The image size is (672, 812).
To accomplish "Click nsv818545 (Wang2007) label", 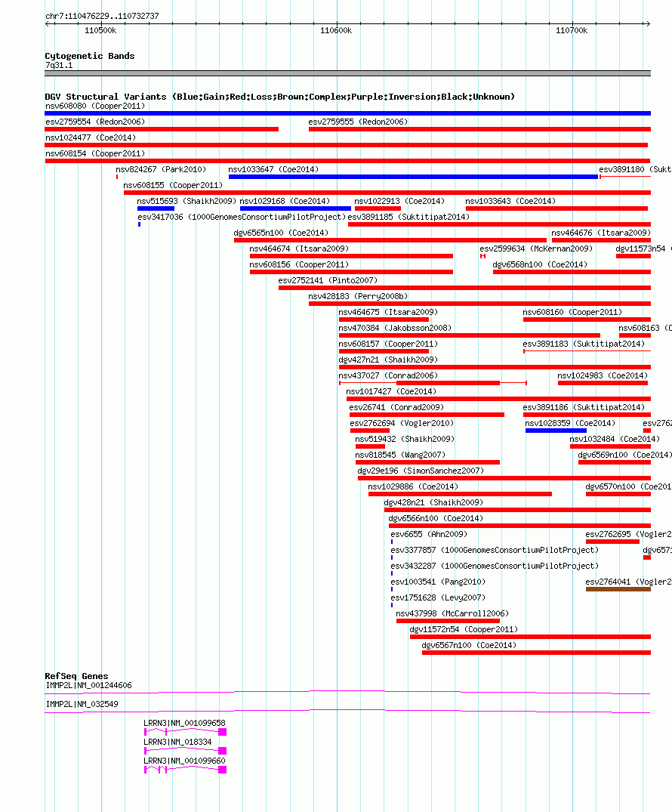I will click(x=400, y=455).
